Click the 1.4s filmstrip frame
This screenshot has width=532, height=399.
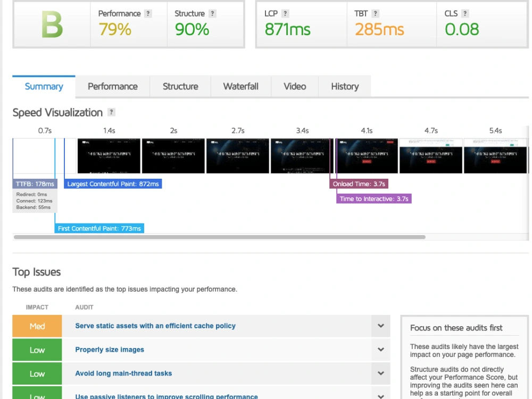pos(109,156)
